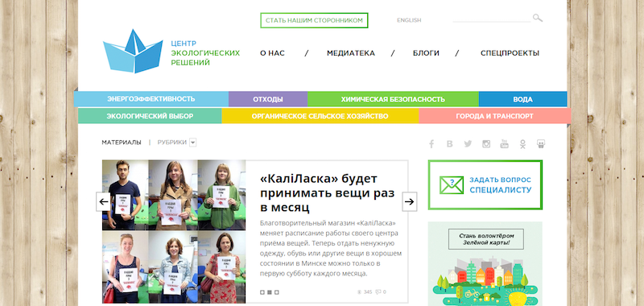The image size is (644, 306).
Task: Click the article summary starting Благотворительный магазин
Action: pos(331,248)
